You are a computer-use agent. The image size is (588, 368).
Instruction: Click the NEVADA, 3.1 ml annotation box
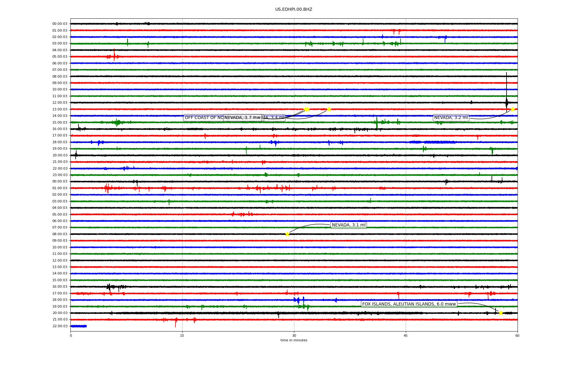pos(349,225)
